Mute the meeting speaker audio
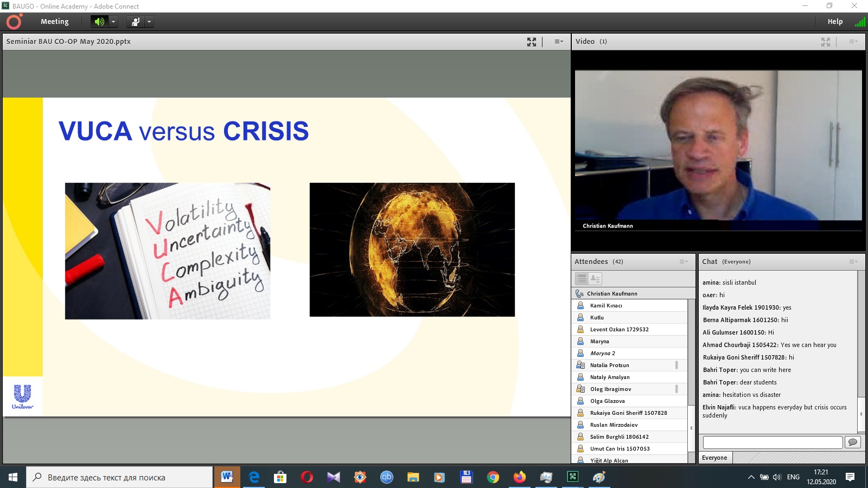This screenshot has height=488, width=868. click(x=99, y=22)
